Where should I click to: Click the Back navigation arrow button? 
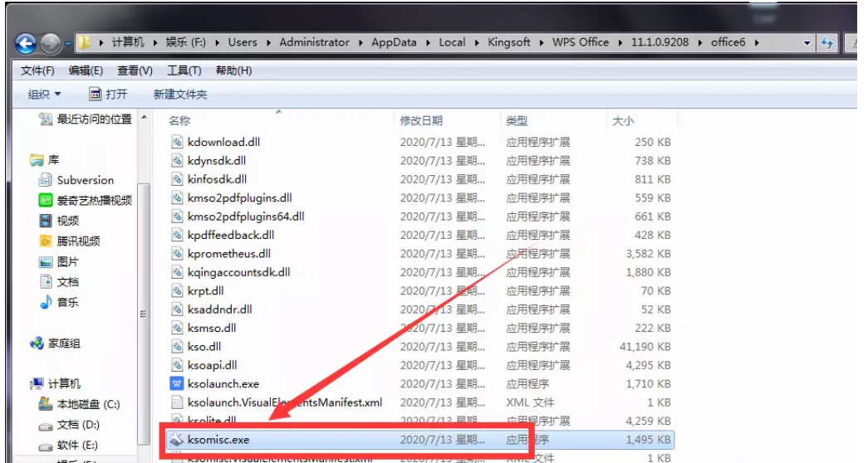26,43
